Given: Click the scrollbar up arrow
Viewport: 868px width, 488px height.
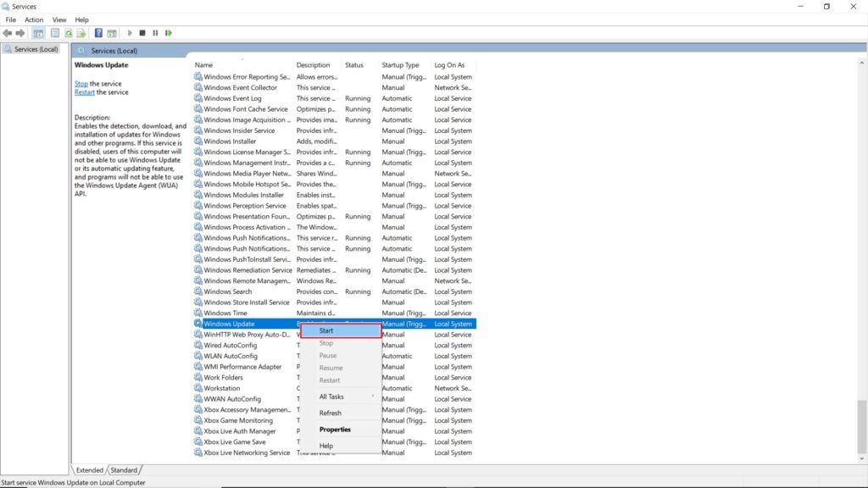Looking at the screenshot, I should tap(861, 64).
